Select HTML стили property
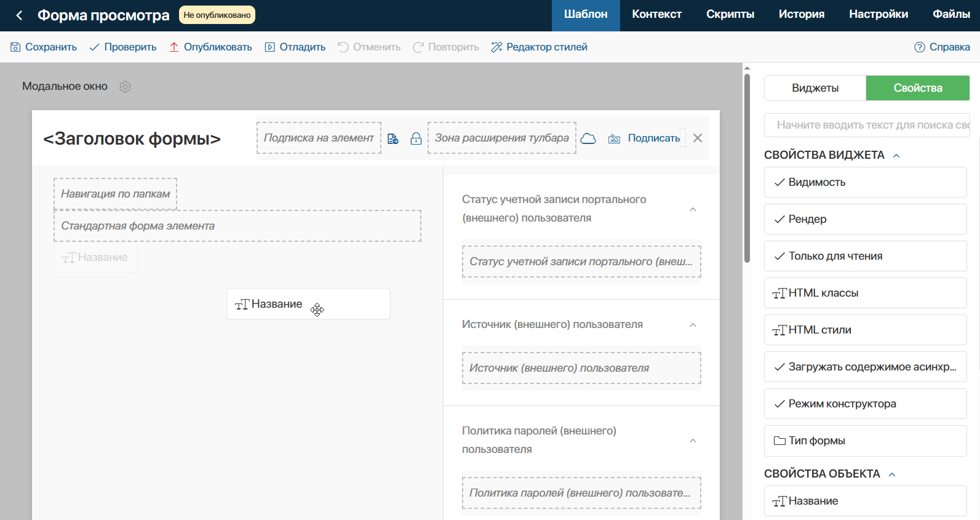This screenshot has height=520, width=980. 866,330
